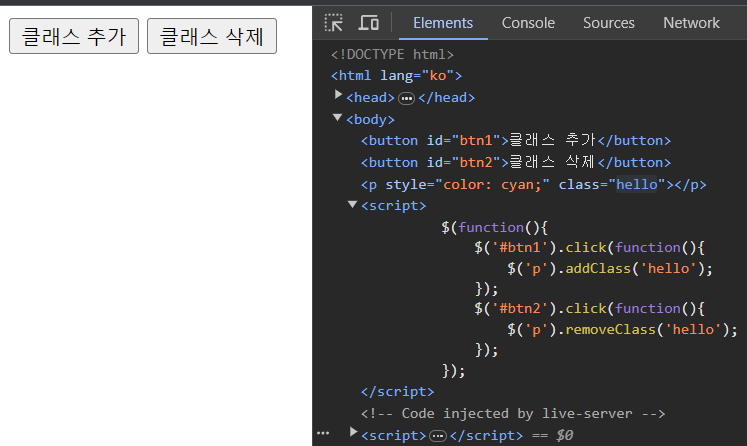This screenshot has height=446, width=747.
Task: Switch to the Sources tab
Action: [x=609, y=23]
